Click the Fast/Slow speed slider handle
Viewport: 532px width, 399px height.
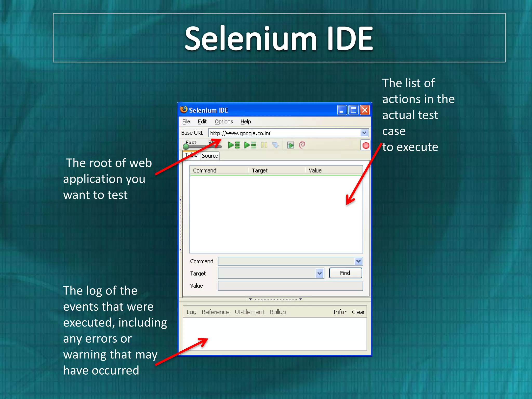click(186, 147)
